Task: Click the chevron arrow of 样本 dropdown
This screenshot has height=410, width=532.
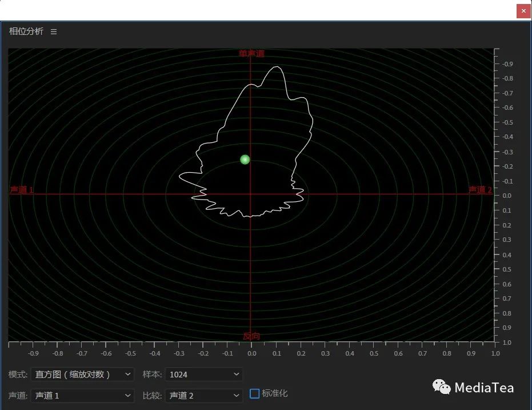Action: click(x=237, y=374)
